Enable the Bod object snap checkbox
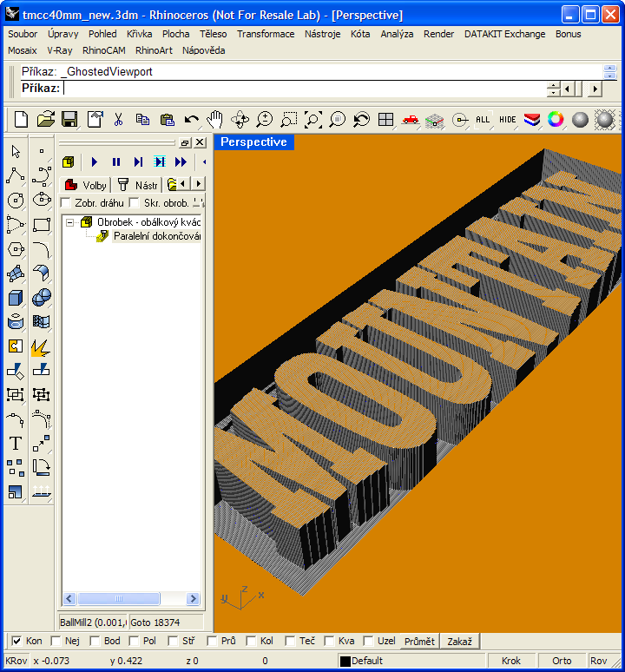This screenshot has height=672, width=625. coord(95,641)
